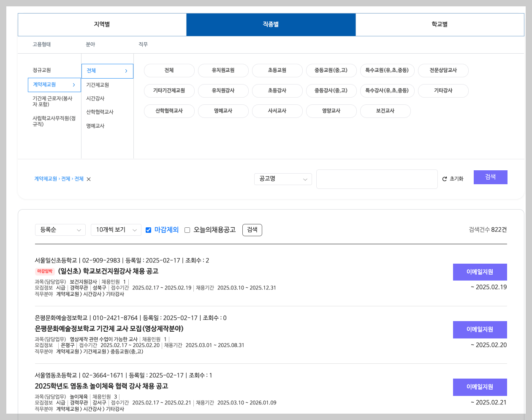Uncheck the 마감제외 checkbox
Viewport: 532px width, 420px height.
click(148, 230)
